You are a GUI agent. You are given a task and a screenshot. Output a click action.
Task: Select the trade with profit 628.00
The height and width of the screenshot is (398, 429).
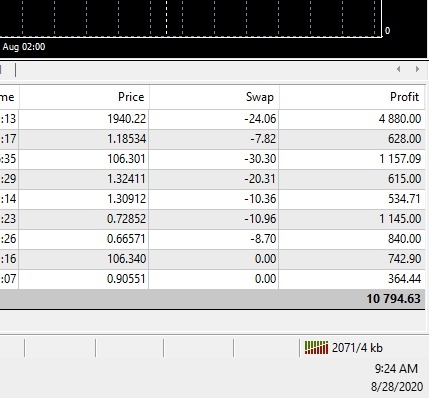point(213,139)
